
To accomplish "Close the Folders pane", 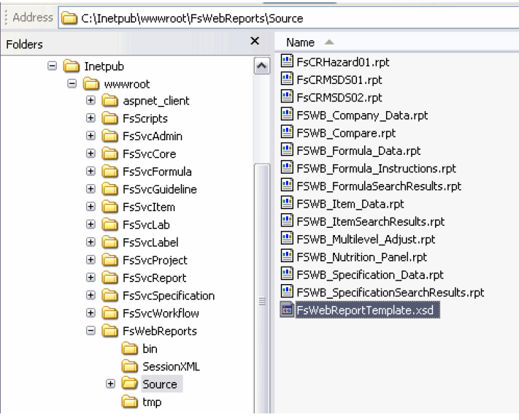I will coord(255,42).
